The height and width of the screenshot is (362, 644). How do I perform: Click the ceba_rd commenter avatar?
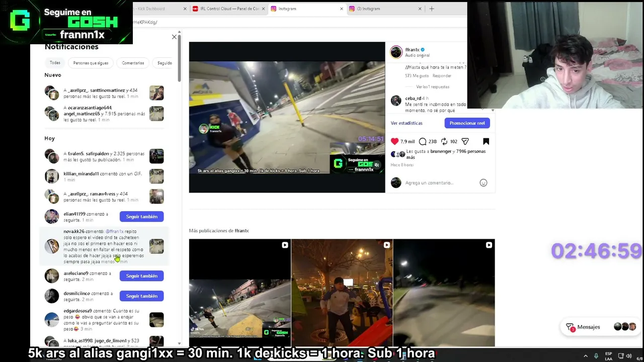point(396,101)
